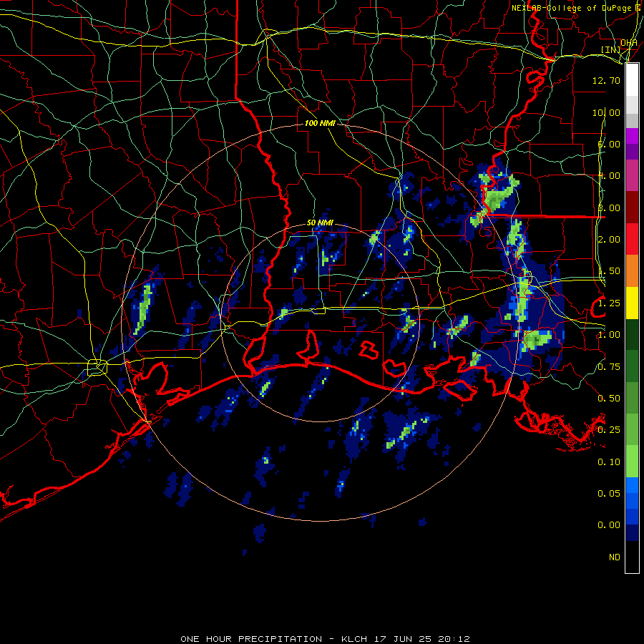Image resolution: width=644 pixels, height=644 pixels.
Task: Click the 2.00 legend value
Action: [609, 240]
